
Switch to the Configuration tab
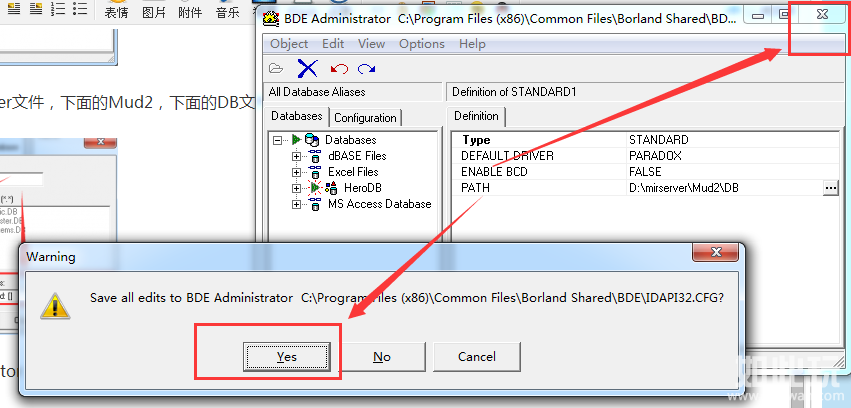pos(365,118)
